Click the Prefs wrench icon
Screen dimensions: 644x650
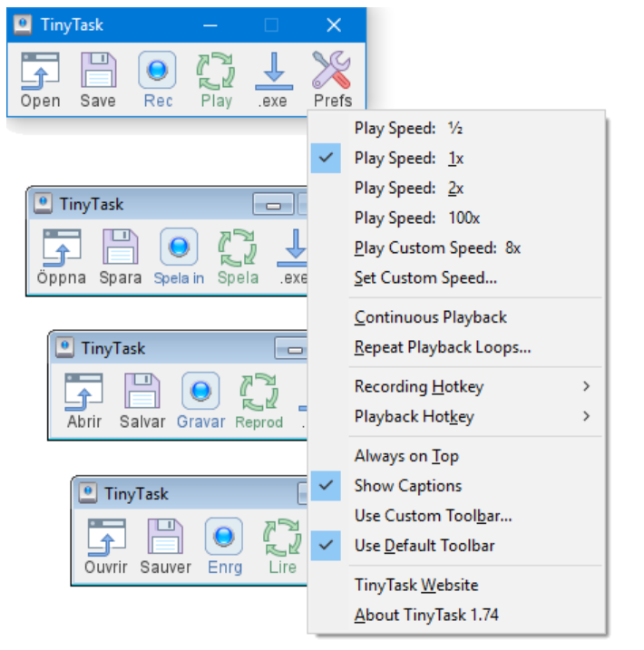pyautogui.click(x=332, y=70)
